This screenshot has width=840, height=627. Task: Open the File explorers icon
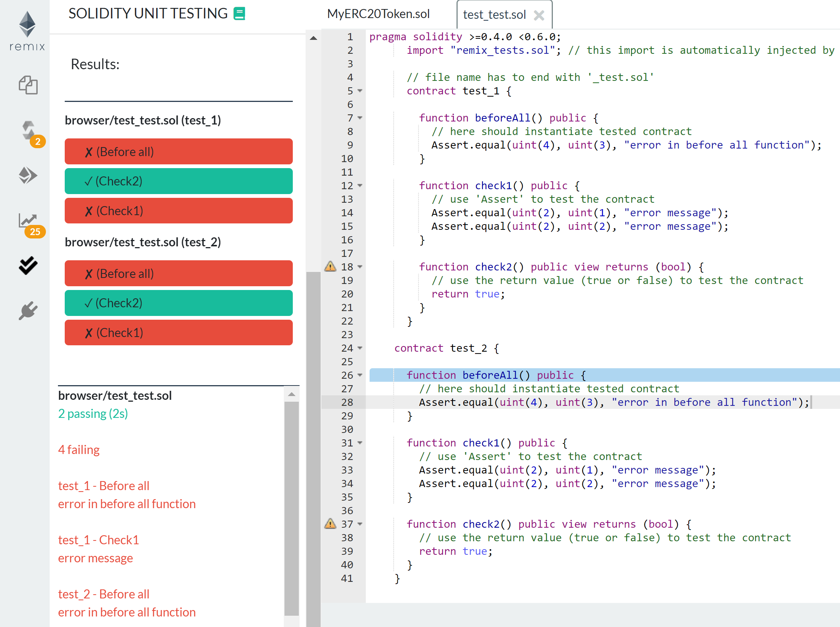click(28, 85)
